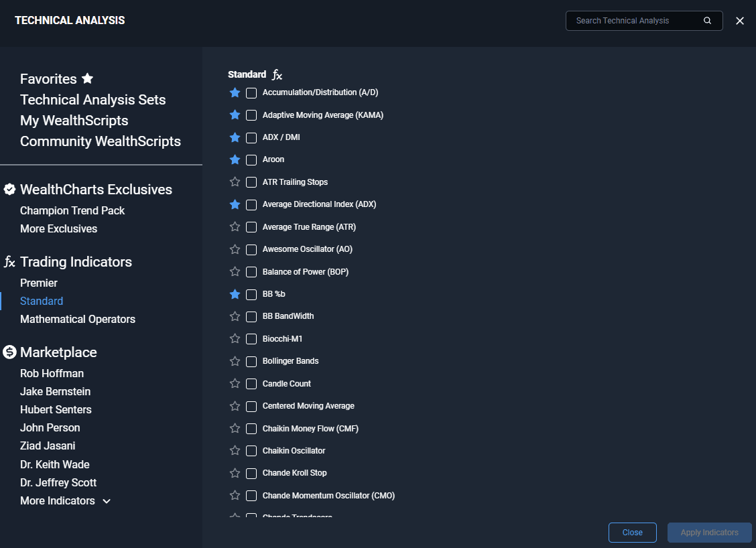
Task: Click the search magnifier icon
Action: pyautogui.click(x=707, y=21)
